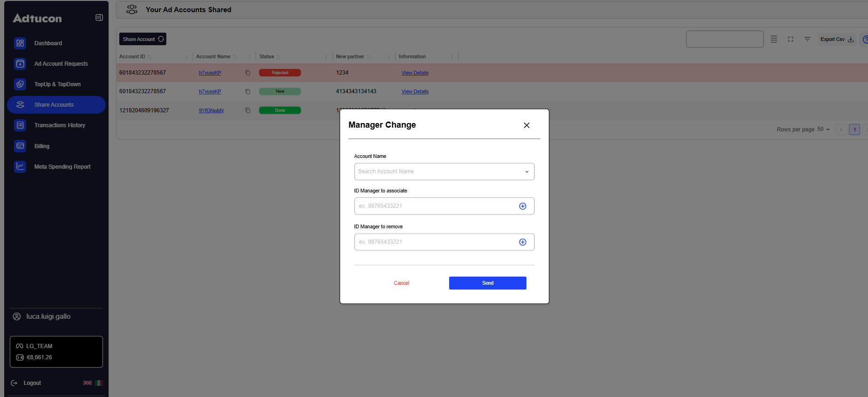The image size is (868, 397).
Task: Open rows per page dropdown
Action: tap(823, 130)
